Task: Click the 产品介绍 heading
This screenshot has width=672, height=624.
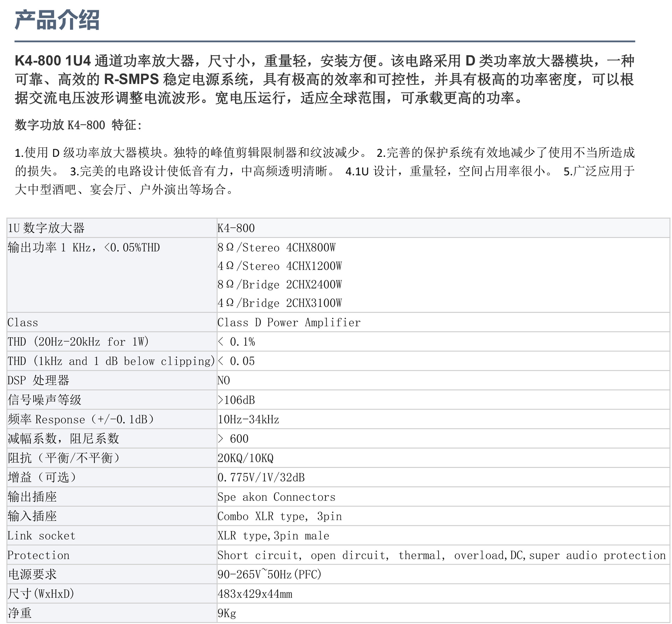Action: click(57, 20)
